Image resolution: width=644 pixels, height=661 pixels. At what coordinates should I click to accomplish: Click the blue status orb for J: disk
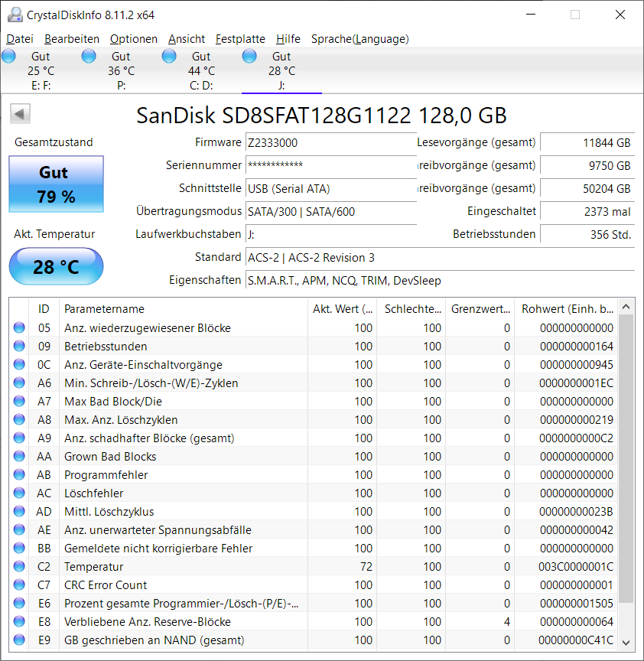(249, 56)
